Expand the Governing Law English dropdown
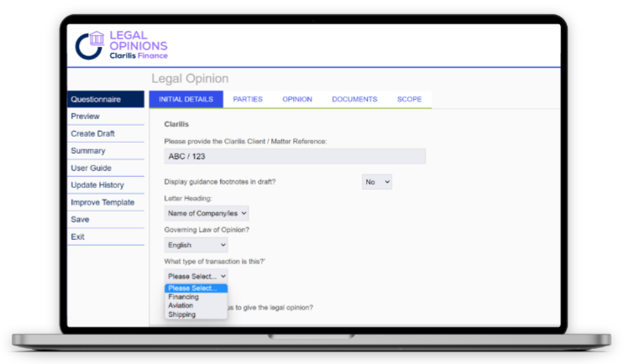Screen dimensions: 623x364 pos(196,245)
